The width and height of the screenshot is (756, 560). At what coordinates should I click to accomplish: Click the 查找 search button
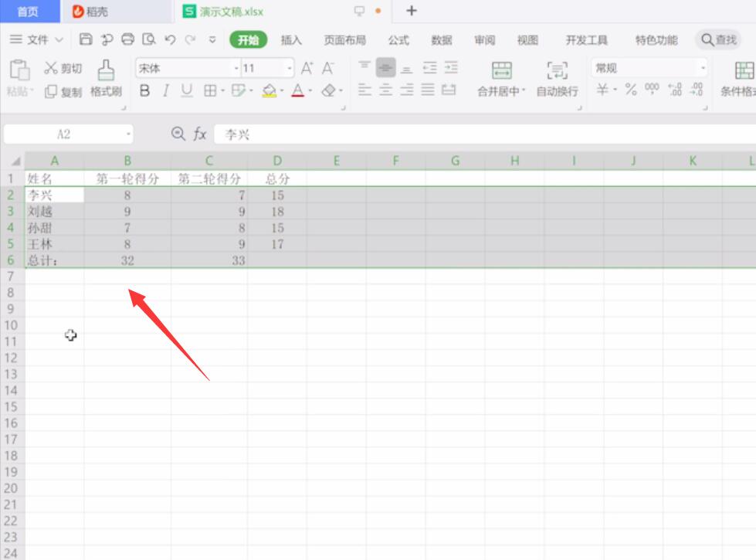point(719,39)
